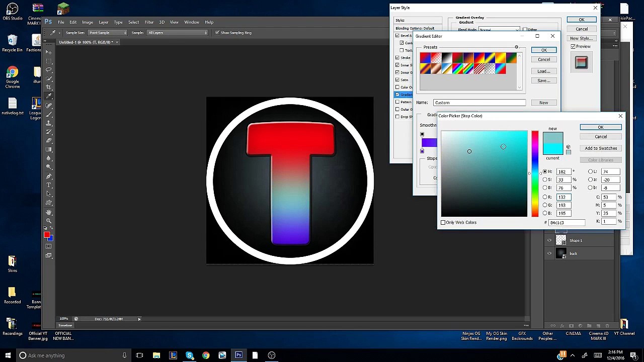Uncheck Satin effect in Layer Style
The height and width of the screenshot is (362, 644).
click(x=397, y=80)
